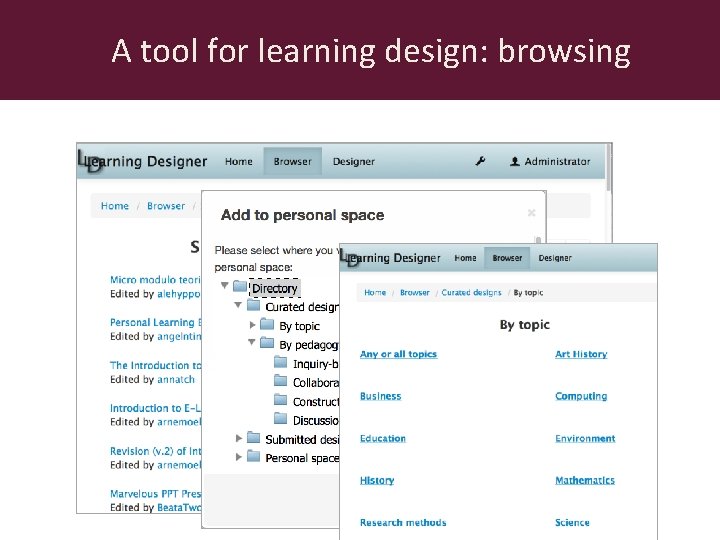The image size is (720, 540).
Task: Click the Curated designs folder icon
Action: tap(253, 305)
